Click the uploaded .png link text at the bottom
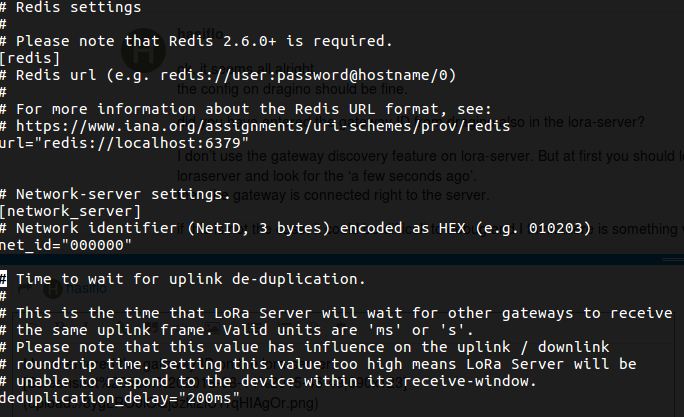This screenshot has height=417, width=684. click(x=171, y=403)
